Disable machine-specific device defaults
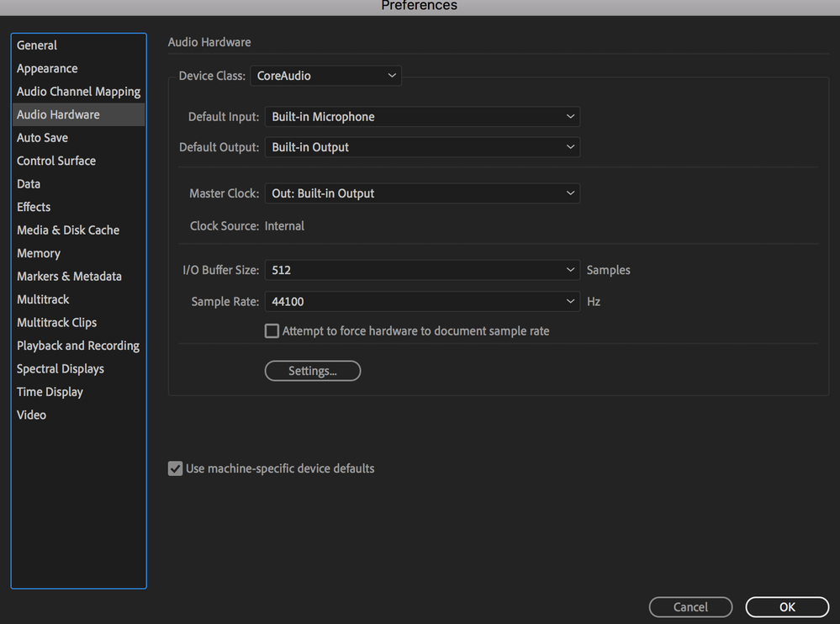 click(175, 468)
